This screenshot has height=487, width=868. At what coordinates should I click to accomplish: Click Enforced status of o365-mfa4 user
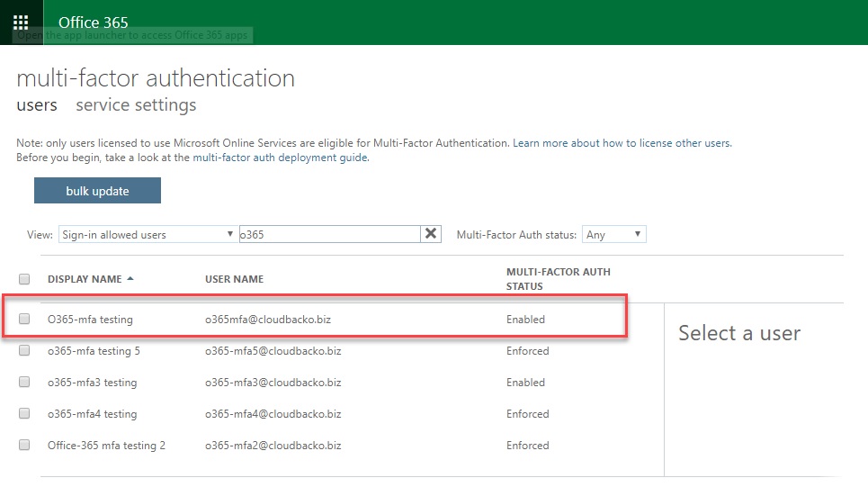coord(528,414)
